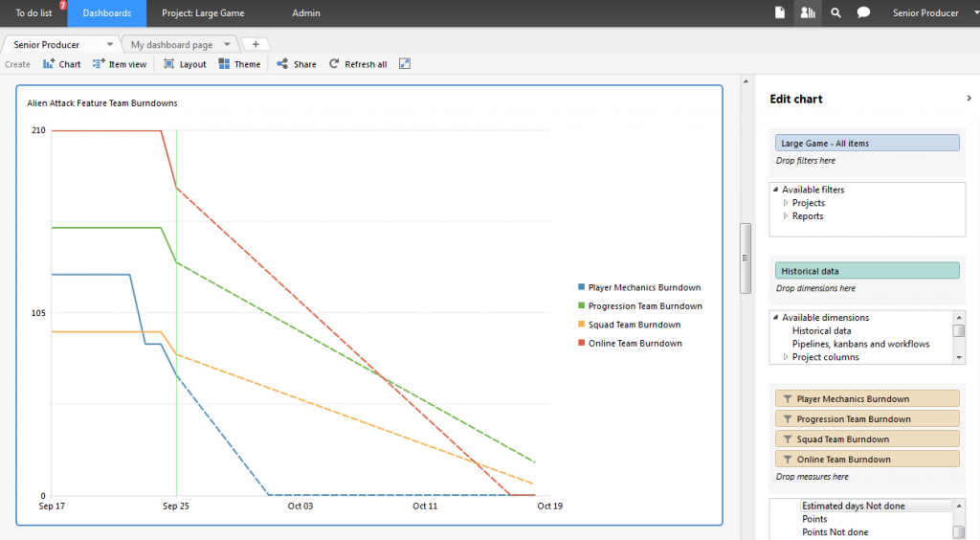980x540 pixels.
Task: Select Historical data in available dimensions
Action: (821, 330)
